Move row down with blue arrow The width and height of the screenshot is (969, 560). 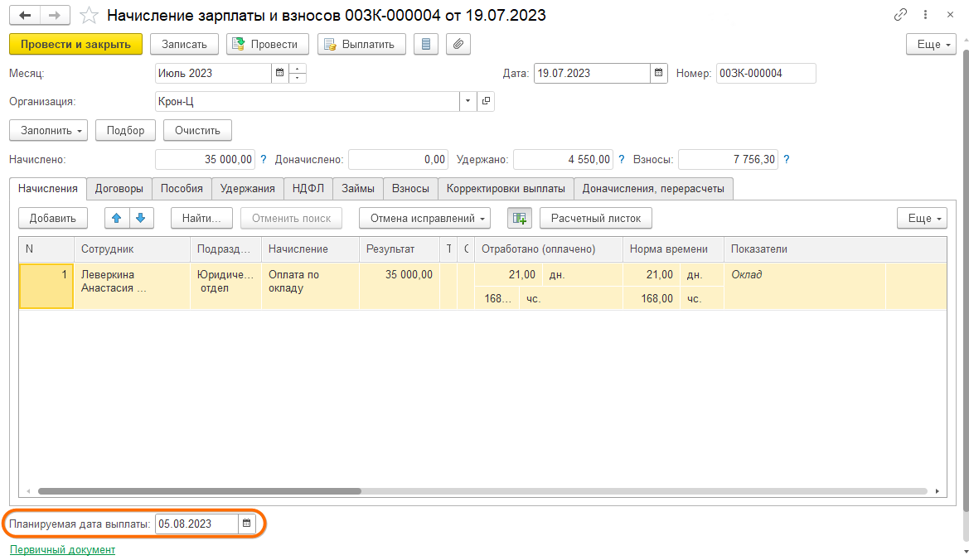point(140,218)
